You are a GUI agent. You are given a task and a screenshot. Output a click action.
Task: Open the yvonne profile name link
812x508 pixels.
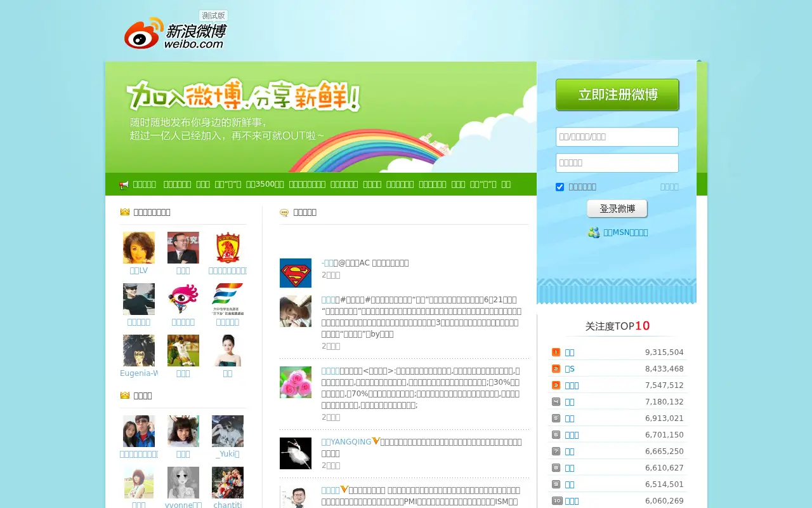[183, 505]
